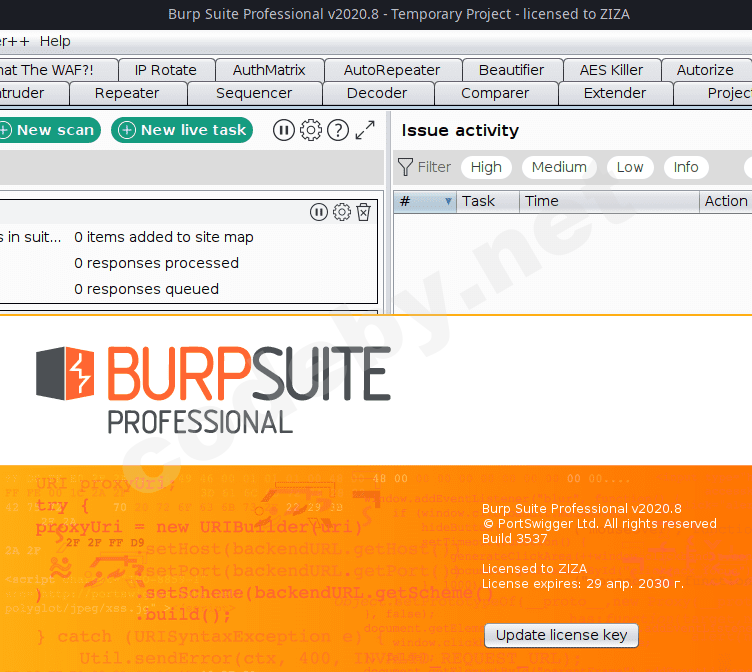Click '0 items added to site map' text

point(164,237)
